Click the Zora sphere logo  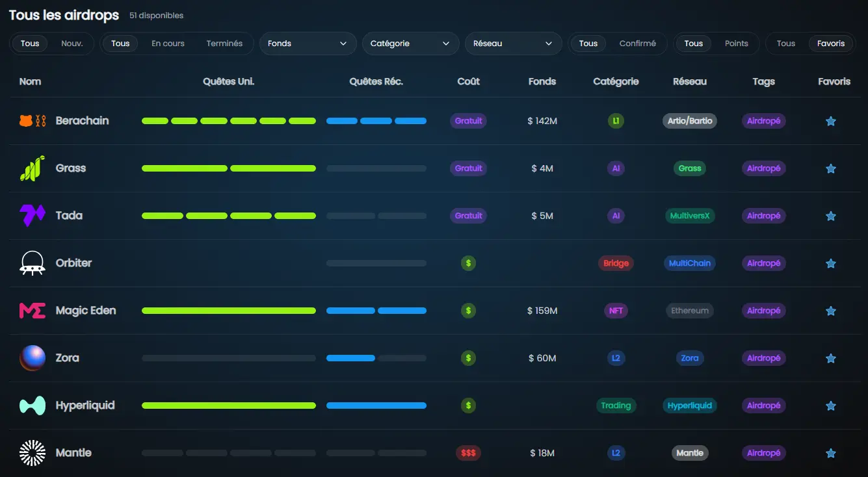click(x=31, y=357)
